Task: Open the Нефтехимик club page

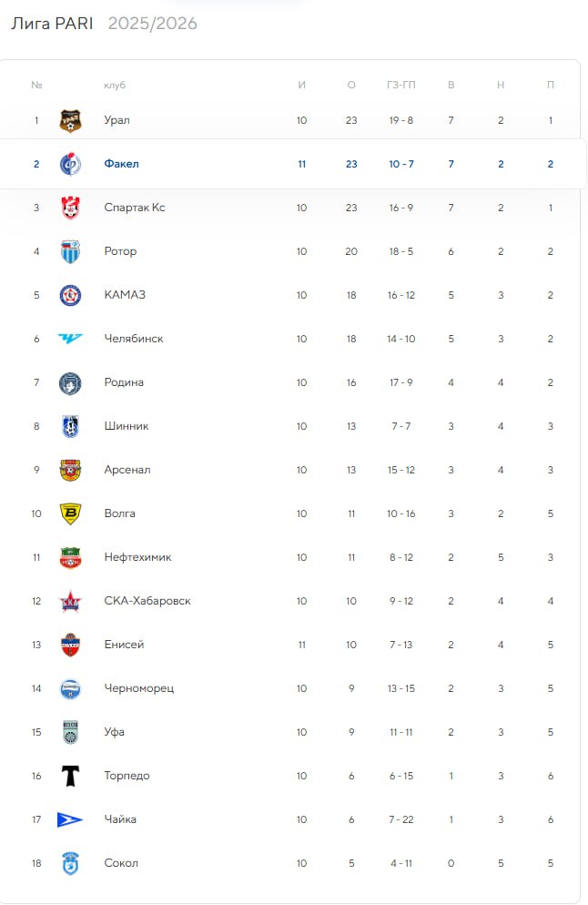Action: click(138, 557)
